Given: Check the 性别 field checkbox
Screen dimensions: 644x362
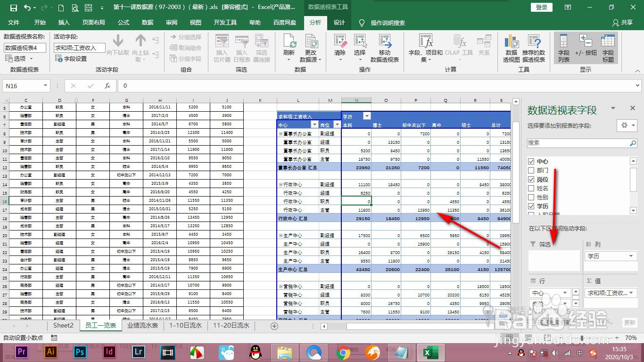Looking at the screenshot, I should (531, 197).
